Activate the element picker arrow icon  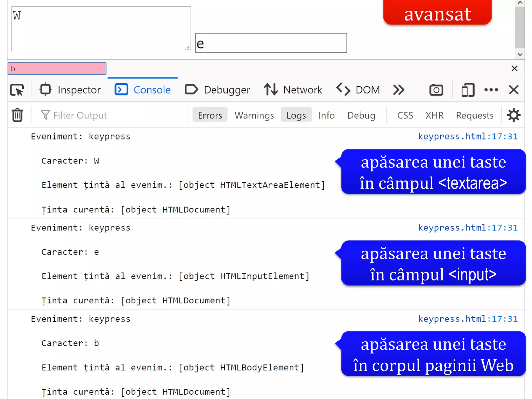[x=17, y=90]
